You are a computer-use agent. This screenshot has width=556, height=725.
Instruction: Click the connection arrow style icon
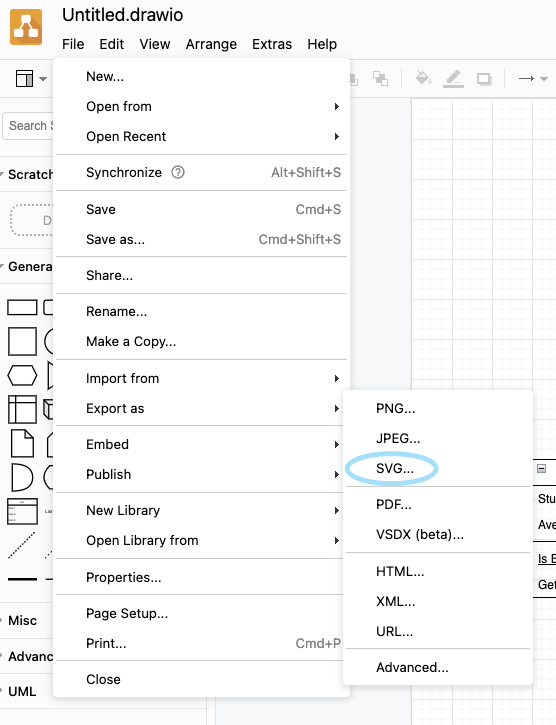click(x=526, y=79)
